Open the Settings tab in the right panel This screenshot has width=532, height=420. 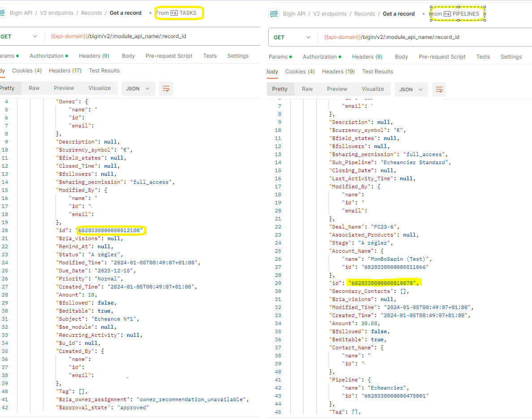click(x=511, y=57)
